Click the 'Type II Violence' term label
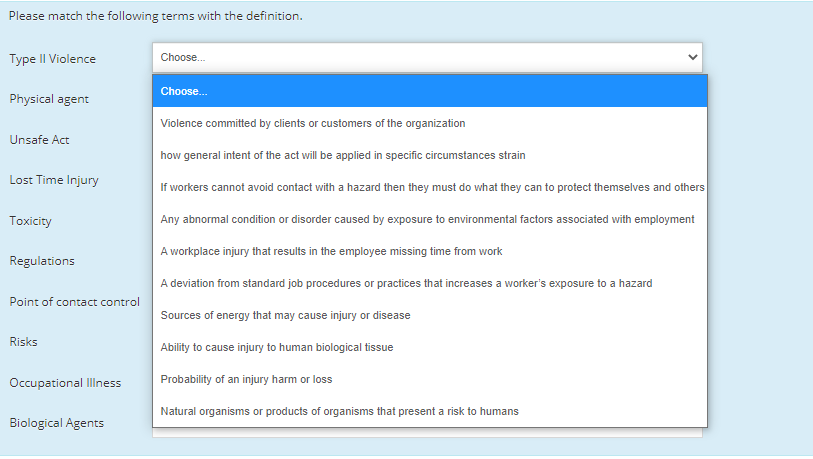813x459 pixels. click(x=52, y=59)
